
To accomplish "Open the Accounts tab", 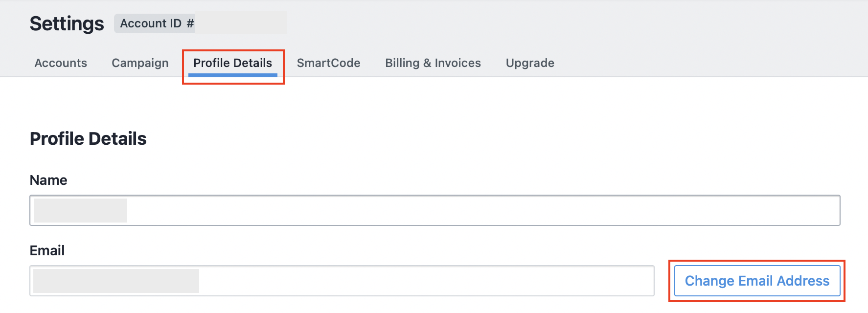I will pos(61,63).
